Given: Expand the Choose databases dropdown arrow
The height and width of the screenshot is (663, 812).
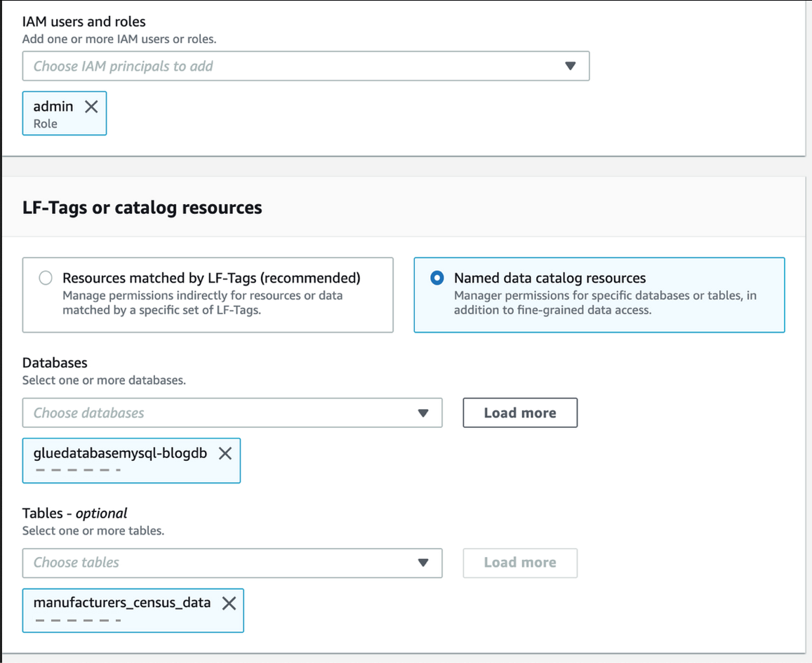Looking at the screenshot, I should tap(422, 413).
